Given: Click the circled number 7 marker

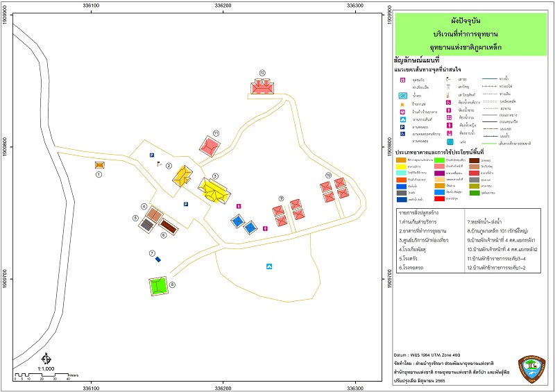Looking at the screenshot, I should 152,253.
